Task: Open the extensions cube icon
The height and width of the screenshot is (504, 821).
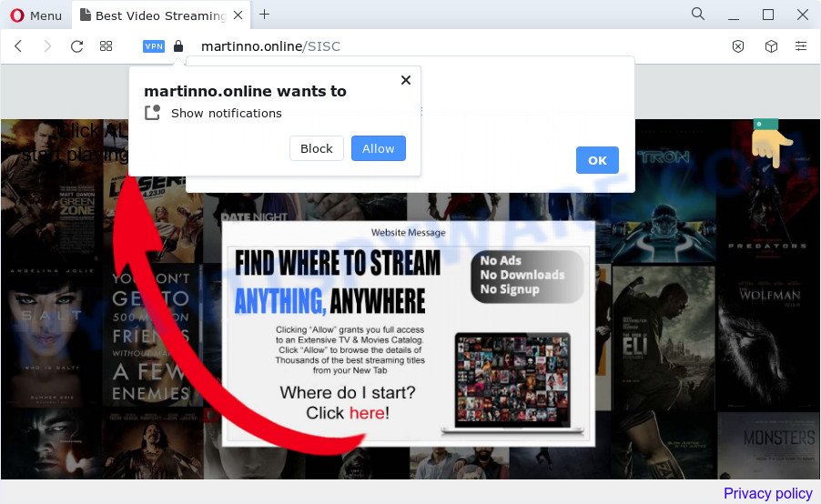Action: pyautogui.click(x=771, y=46)
